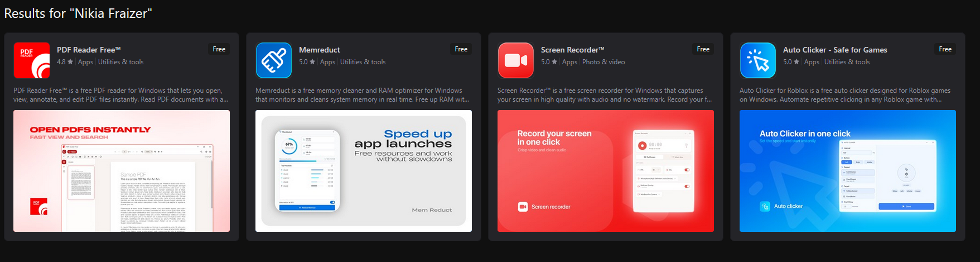Open the 'Record your screen in one click' screenshot

606,171
